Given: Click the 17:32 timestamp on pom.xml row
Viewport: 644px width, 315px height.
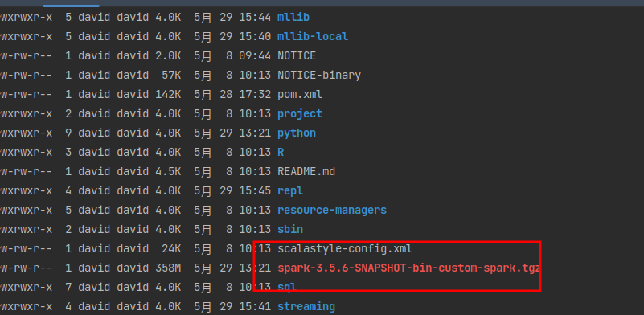Looking at the screenshot, I should click(255, 95).
